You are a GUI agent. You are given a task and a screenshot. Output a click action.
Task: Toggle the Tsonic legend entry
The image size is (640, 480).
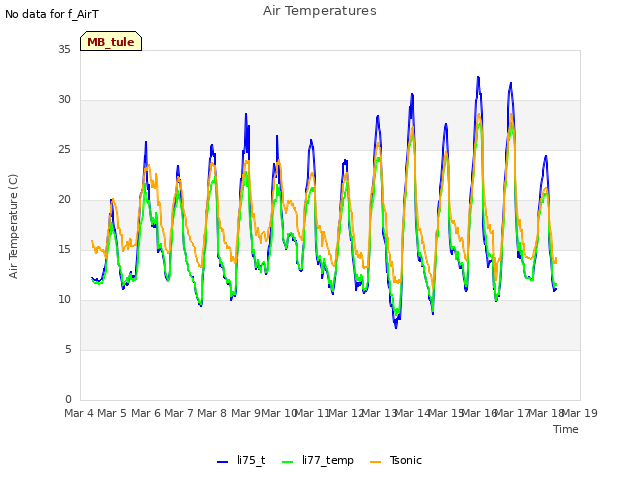coord(396,460)
